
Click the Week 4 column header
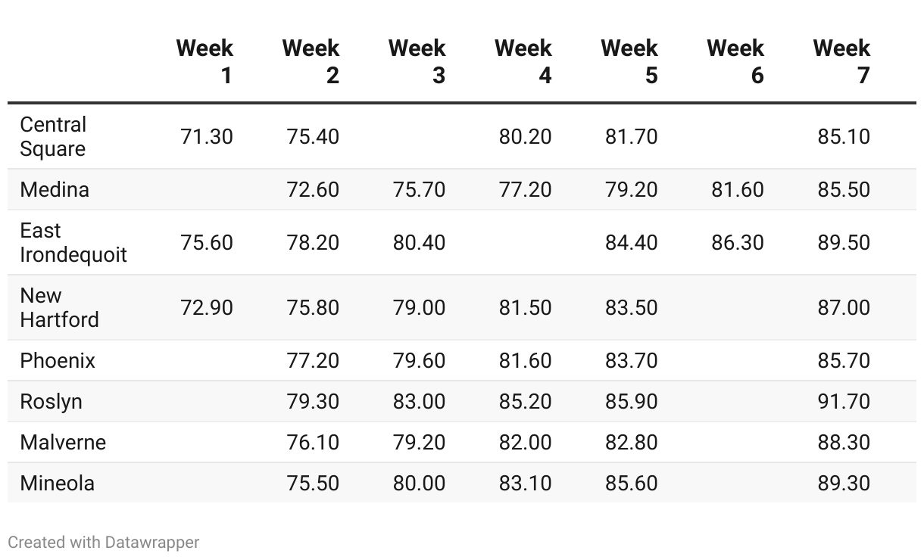coord(523,61)
